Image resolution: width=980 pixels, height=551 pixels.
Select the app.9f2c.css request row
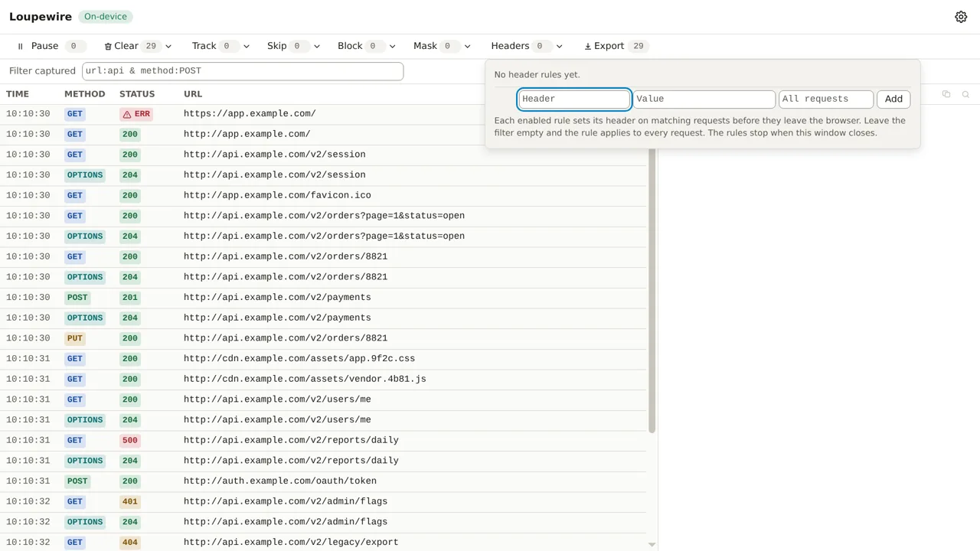point(323,359)
